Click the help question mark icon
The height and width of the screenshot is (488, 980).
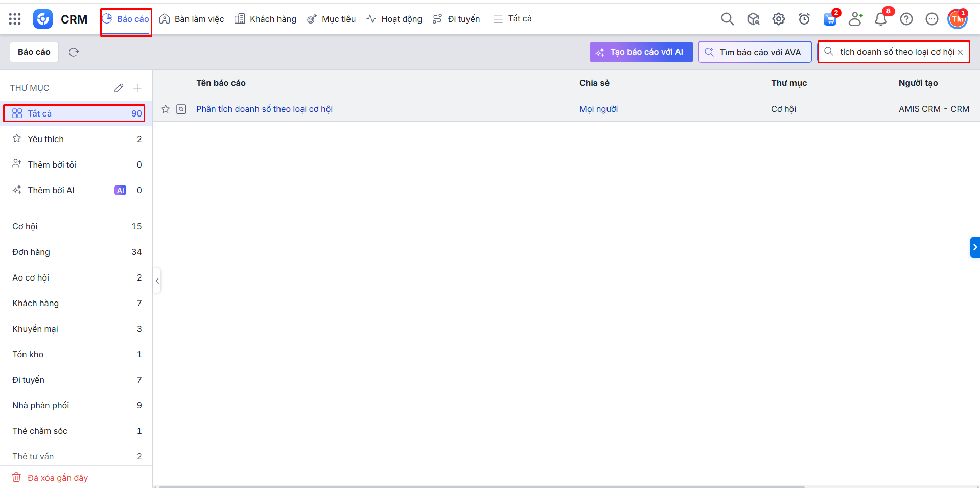point(906,19)
